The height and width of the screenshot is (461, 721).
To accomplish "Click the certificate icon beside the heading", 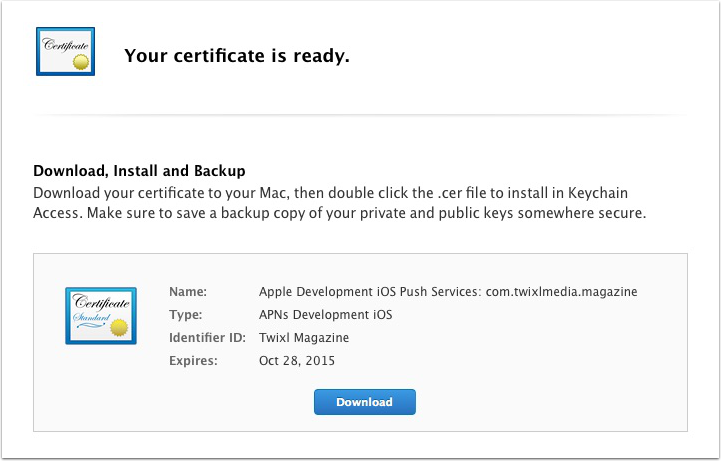I will point(65,51).
